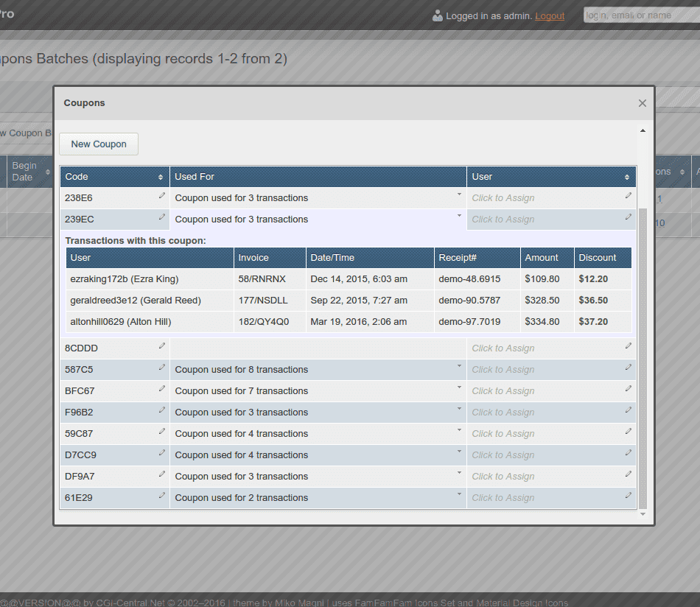This screenshot has width=700, height=607.
Task: Edit code 587C5 pencil icon
Action: coord(162,368)
